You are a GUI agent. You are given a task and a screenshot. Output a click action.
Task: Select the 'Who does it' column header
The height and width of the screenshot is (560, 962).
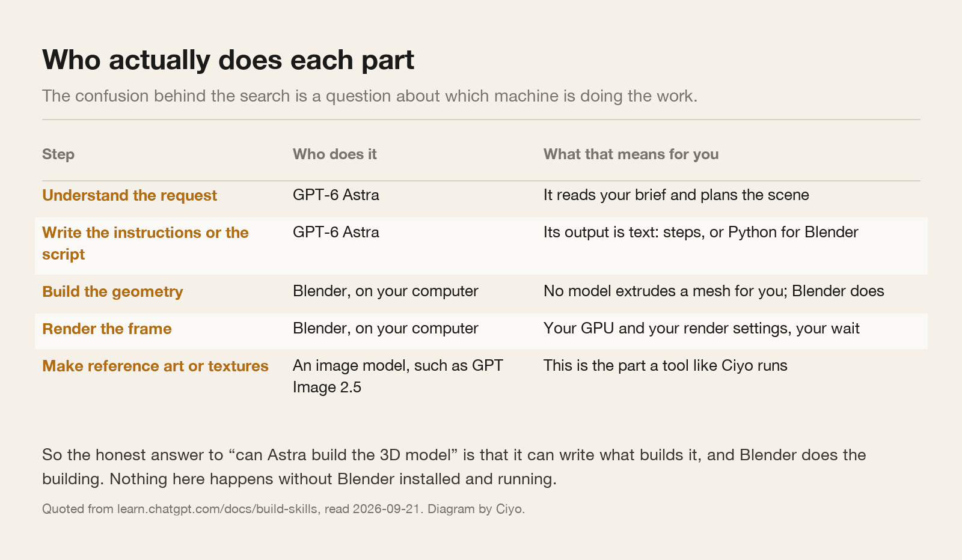click(335, 154)
